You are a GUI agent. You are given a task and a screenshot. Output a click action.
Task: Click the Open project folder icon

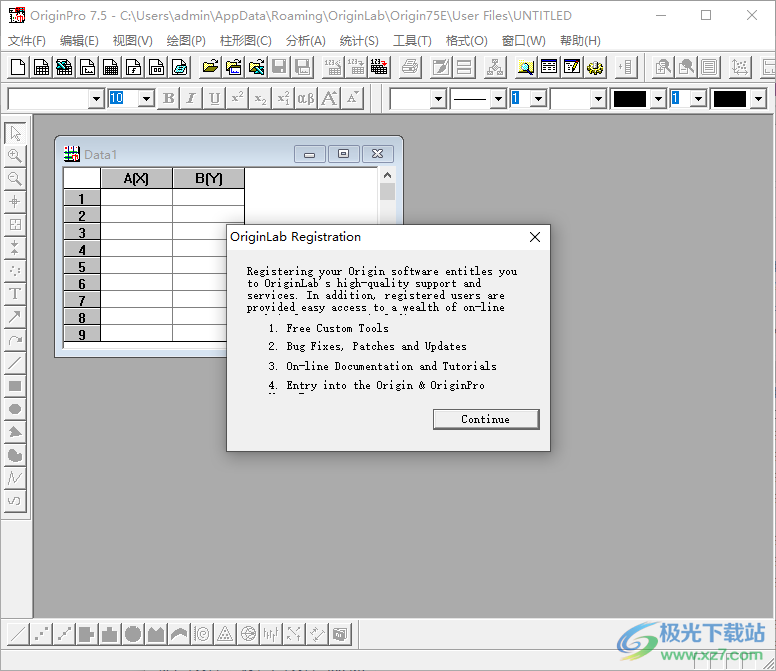coord(210,67)
